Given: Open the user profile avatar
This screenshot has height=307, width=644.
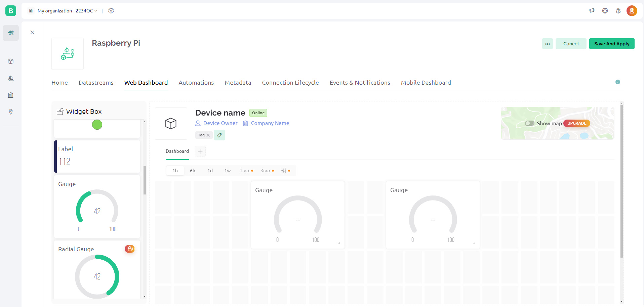Looking at the screenshot, I should coord(632,11).
